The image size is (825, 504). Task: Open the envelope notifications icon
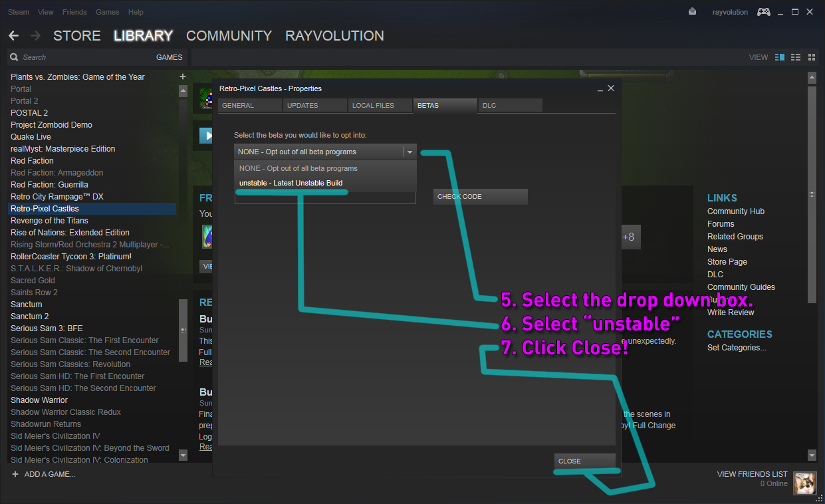coord(693,12)
